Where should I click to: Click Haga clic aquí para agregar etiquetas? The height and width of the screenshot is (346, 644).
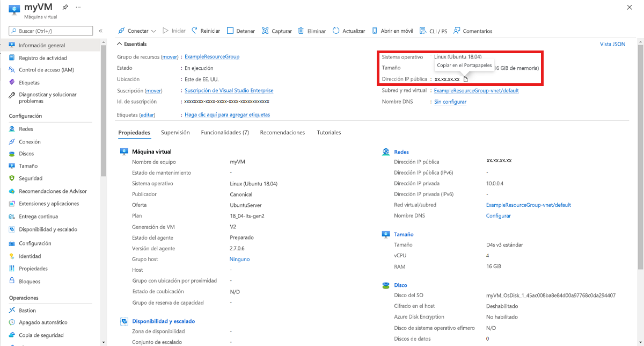[x=228, y=115]
